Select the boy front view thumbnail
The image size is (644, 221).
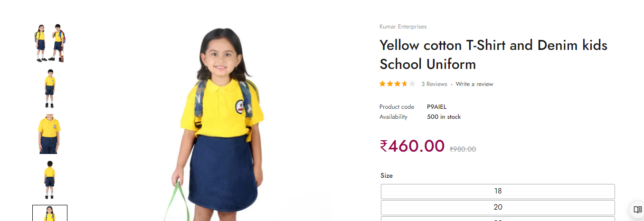[x=50, y=88]
